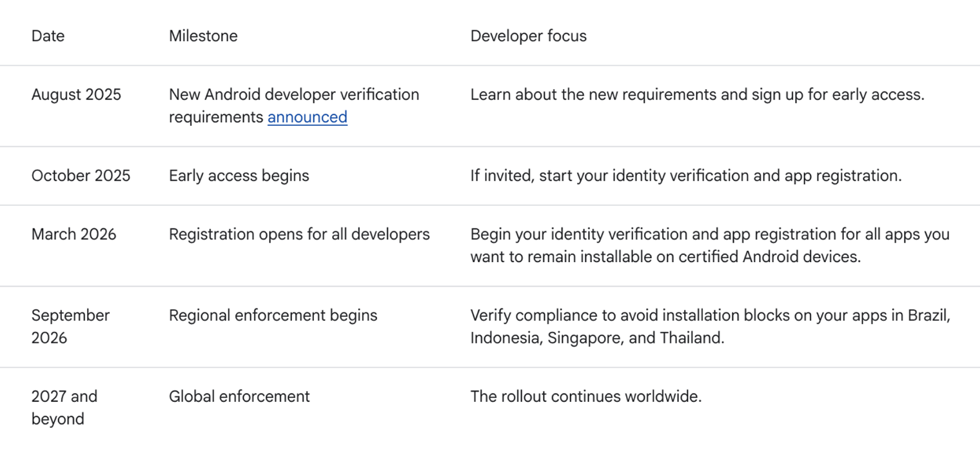Select the 'September 2026' date cell

click(70, 326)
